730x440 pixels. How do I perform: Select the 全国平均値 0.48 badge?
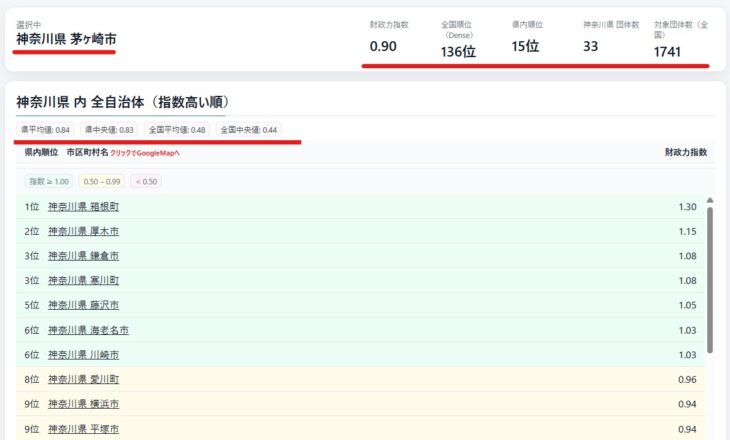(177, 130)
